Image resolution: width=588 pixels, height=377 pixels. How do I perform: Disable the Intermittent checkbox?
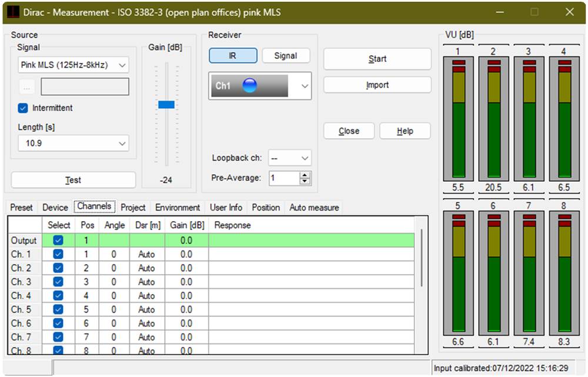point(24,108)
